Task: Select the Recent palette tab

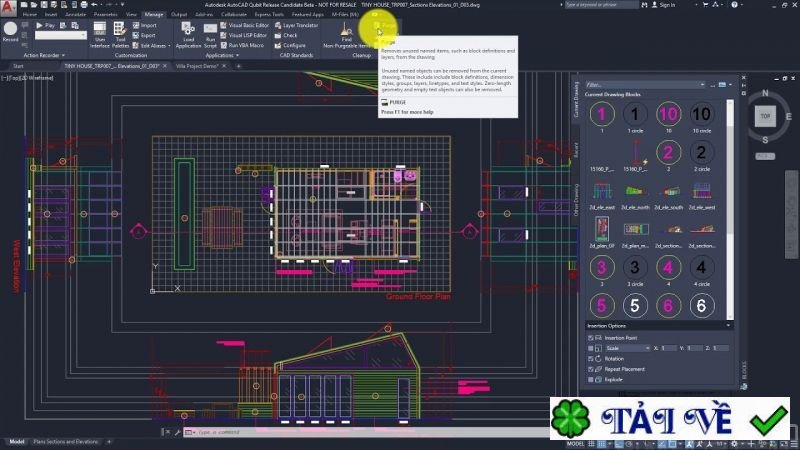Action: click(577, 149)
